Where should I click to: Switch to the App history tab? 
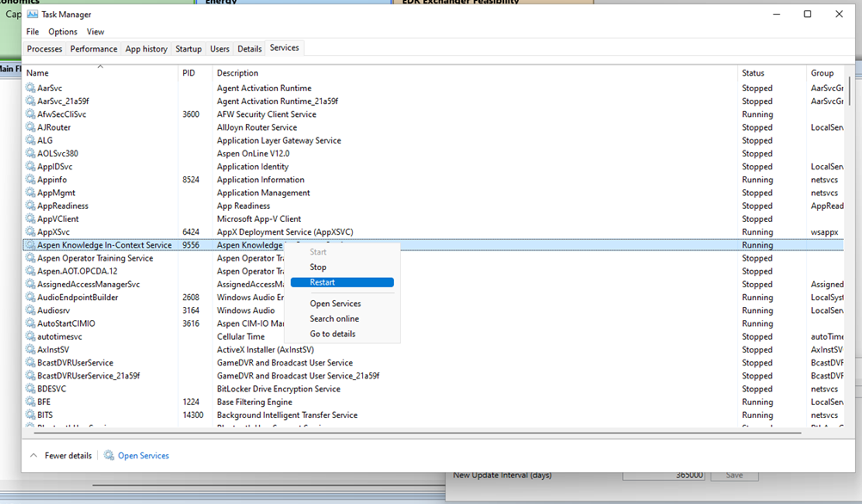[x=146, y=49]
